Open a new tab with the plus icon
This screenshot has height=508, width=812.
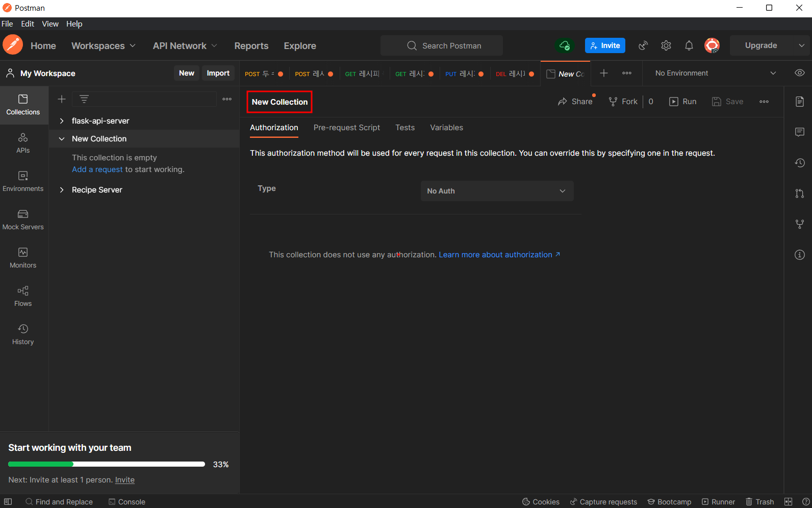click(604, 73)
